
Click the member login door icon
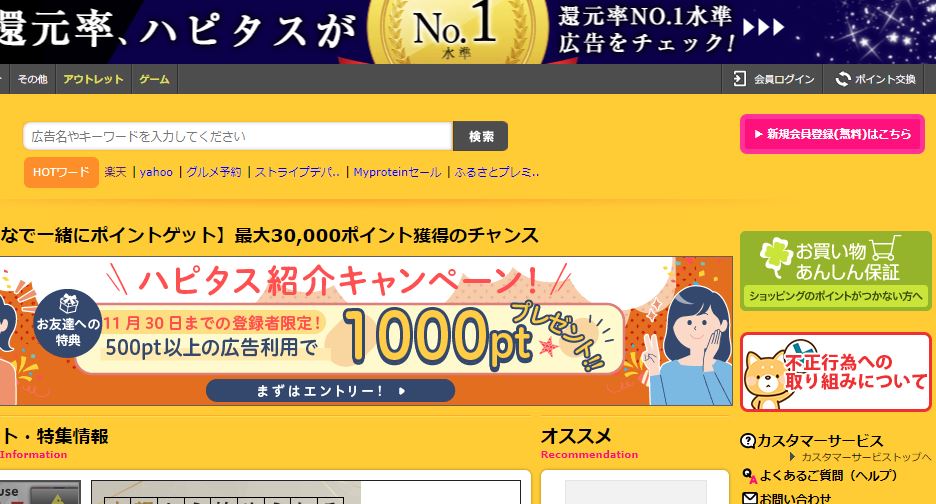tap(739, 79)
